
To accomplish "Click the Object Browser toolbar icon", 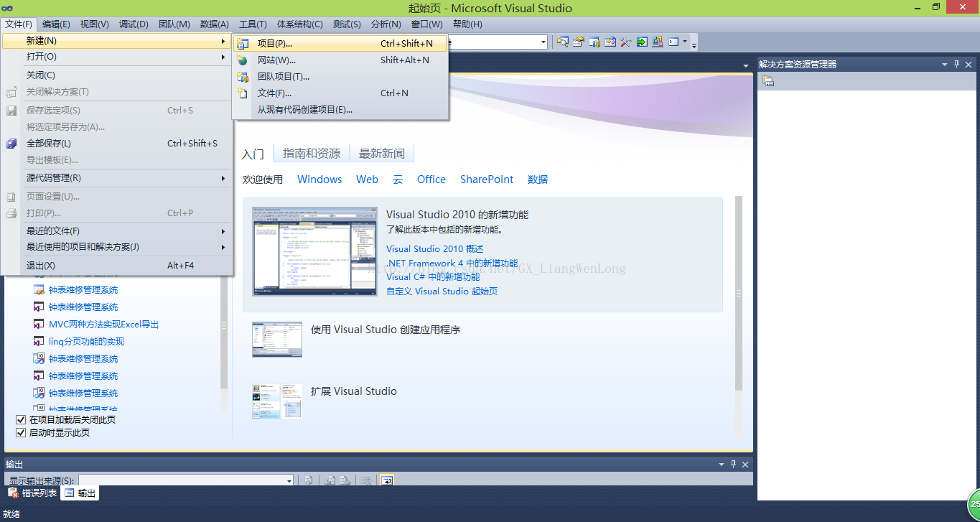I will [x=610, y=42].
